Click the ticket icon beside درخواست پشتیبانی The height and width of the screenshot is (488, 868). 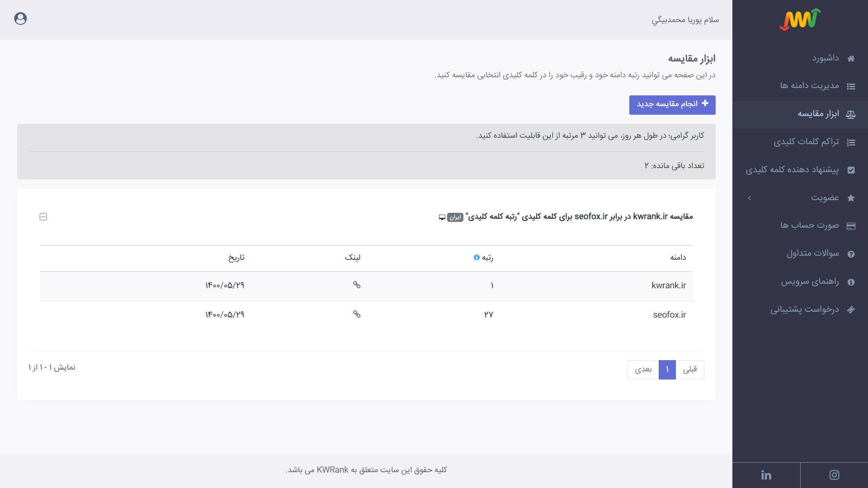click(851, 310)
